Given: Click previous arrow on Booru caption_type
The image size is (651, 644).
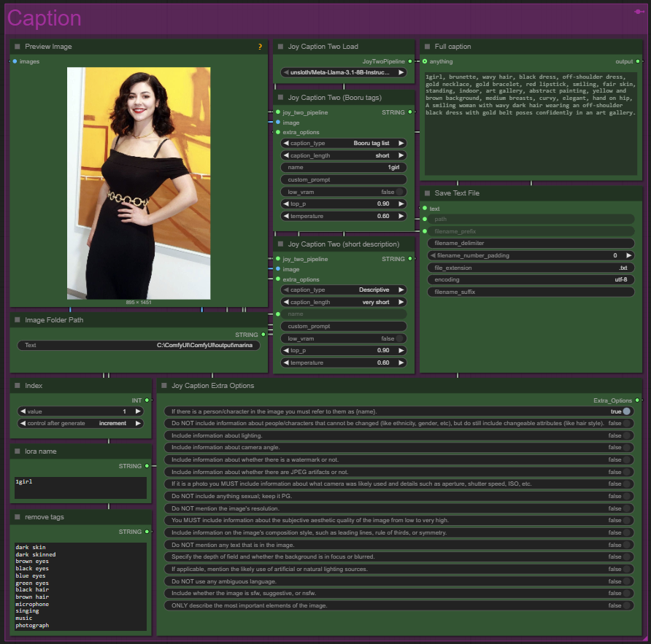Looking at the screenshot, I should coord(286,143).
